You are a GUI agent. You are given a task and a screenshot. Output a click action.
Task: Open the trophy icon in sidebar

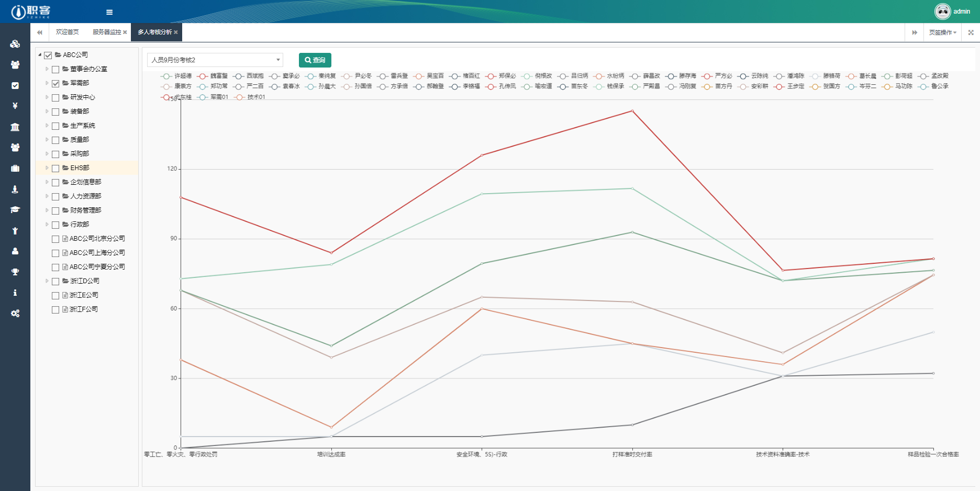(15, 272)
